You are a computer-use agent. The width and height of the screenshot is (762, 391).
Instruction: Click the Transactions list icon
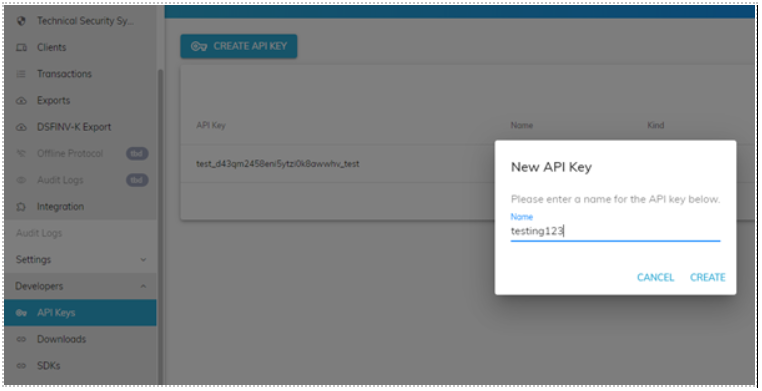(x=21, y=74)
